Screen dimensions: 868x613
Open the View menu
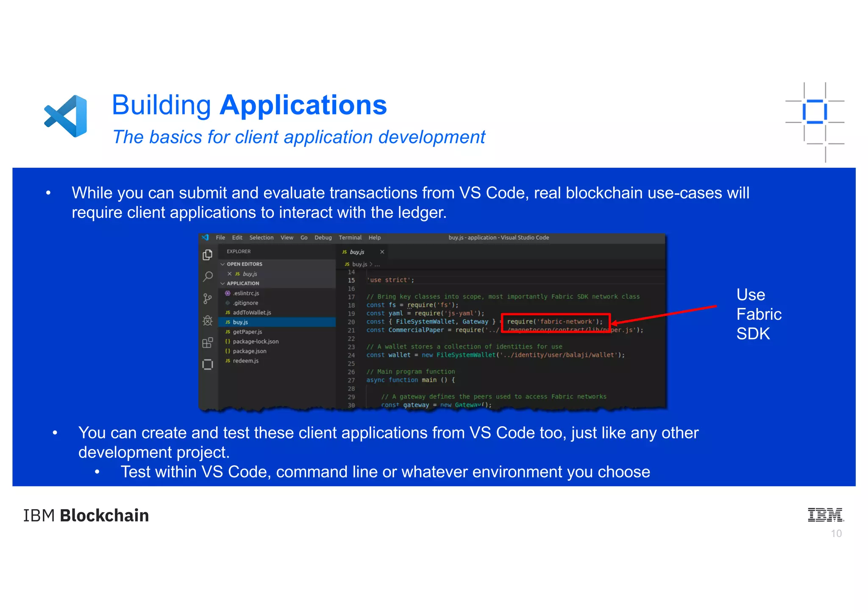click(287, 238)
